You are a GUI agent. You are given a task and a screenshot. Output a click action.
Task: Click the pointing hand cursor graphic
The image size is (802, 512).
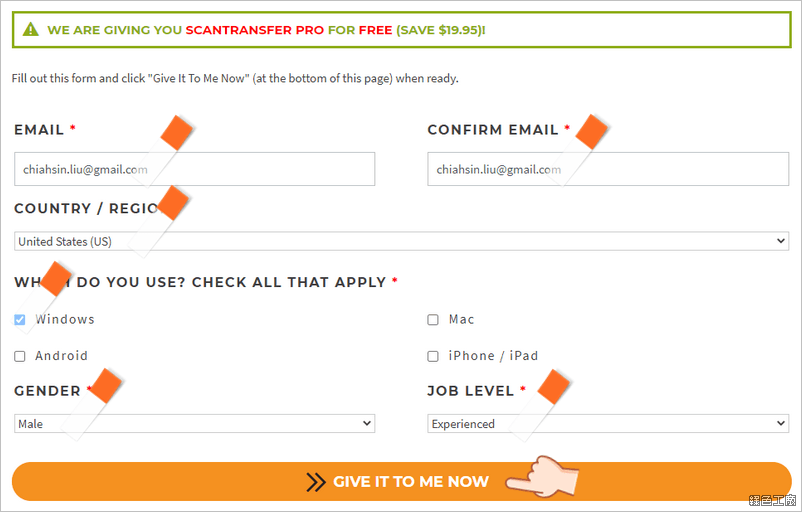click(542, 477)
